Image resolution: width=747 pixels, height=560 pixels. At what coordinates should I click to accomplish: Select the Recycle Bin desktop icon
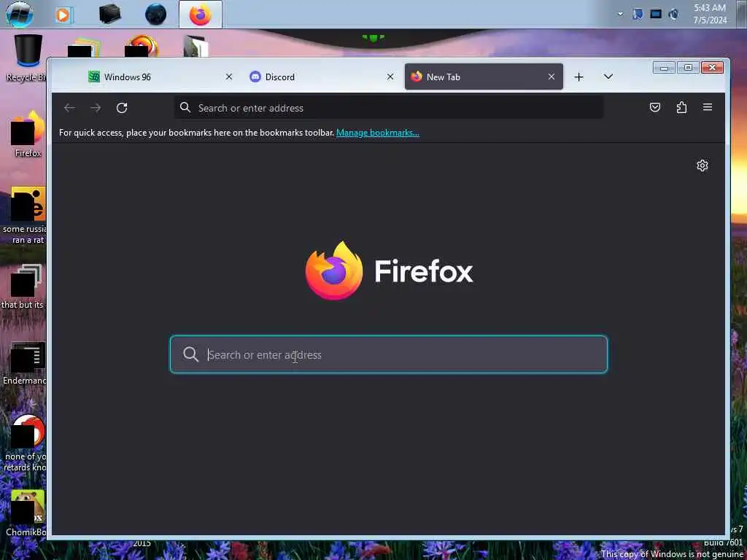pos(27,58)
